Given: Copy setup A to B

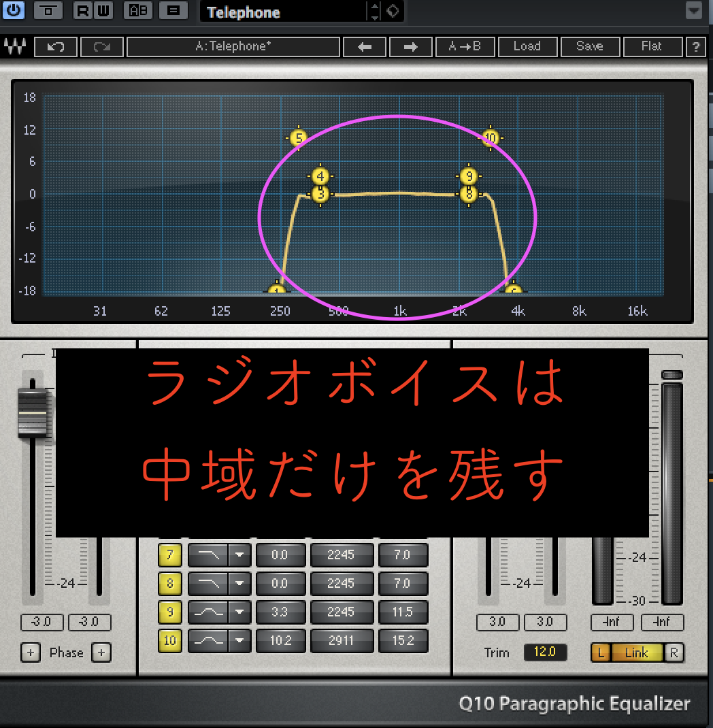Looking at the screenshot, I should [465, 47].
